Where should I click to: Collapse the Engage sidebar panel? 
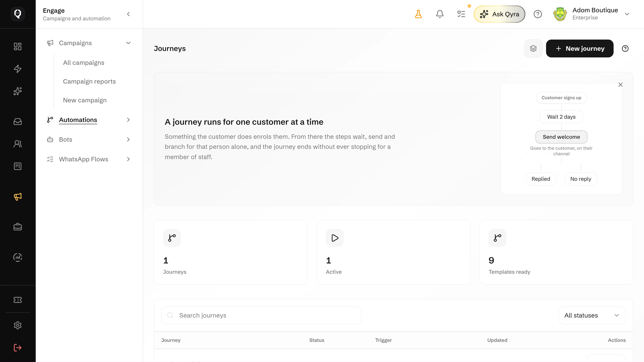tap(129, 14)
